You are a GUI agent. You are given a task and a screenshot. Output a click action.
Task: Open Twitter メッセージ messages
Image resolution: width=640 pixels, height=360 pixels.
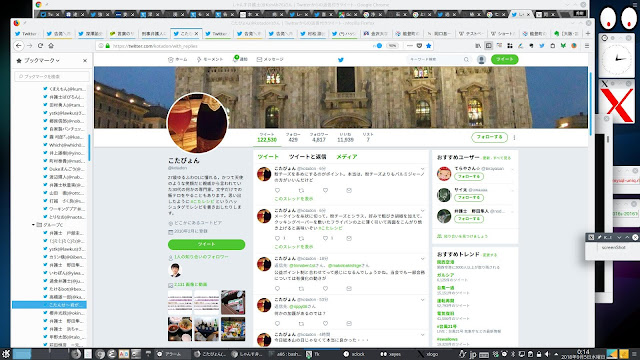270,60
